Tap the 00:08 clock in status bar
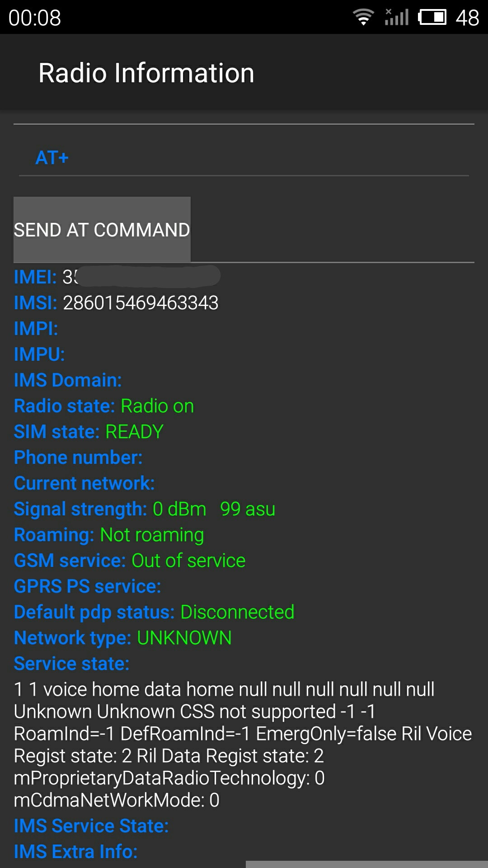Screen dimensions: 488x868 [x=35, y=18]
